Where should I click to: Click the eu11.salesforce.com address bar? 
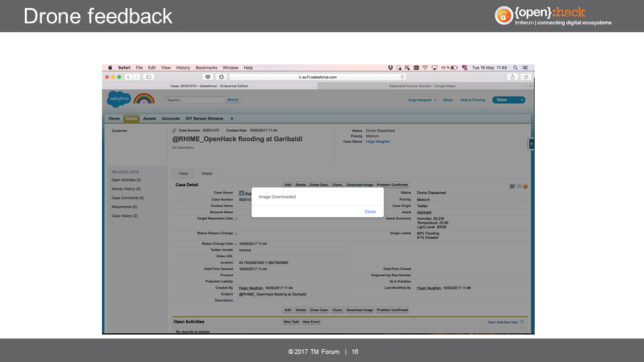point(317,76)
